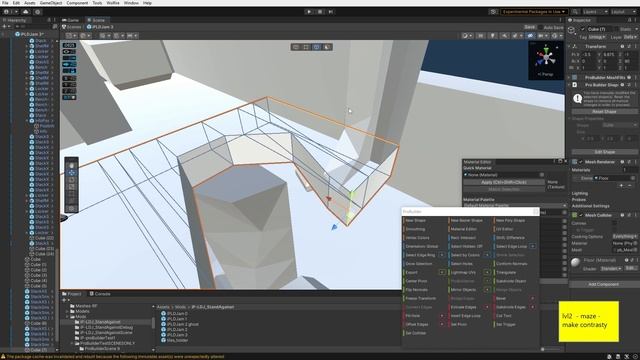Open the Layer dropdown in Inspector

(x=630, y=37)
